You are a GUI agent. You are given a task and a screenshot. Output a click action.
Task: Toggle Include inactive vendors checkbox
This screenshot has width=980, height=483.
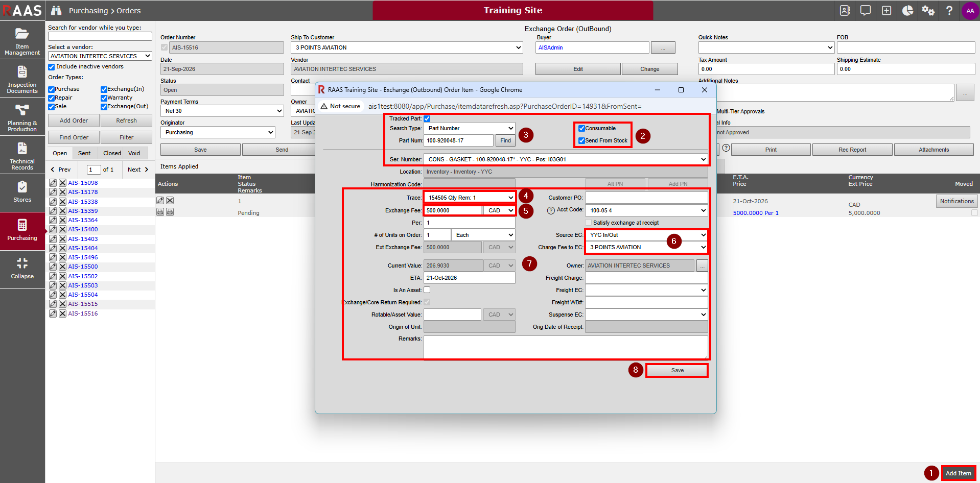tap(52, 67)
